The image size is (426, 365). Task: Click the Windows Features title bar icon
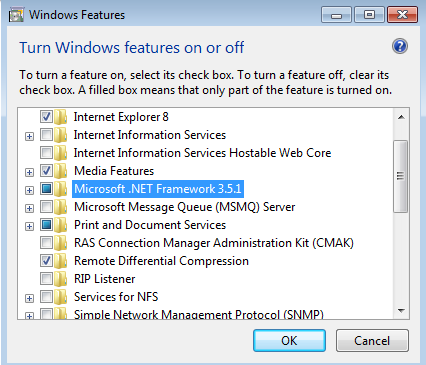(x=16, y=15)
